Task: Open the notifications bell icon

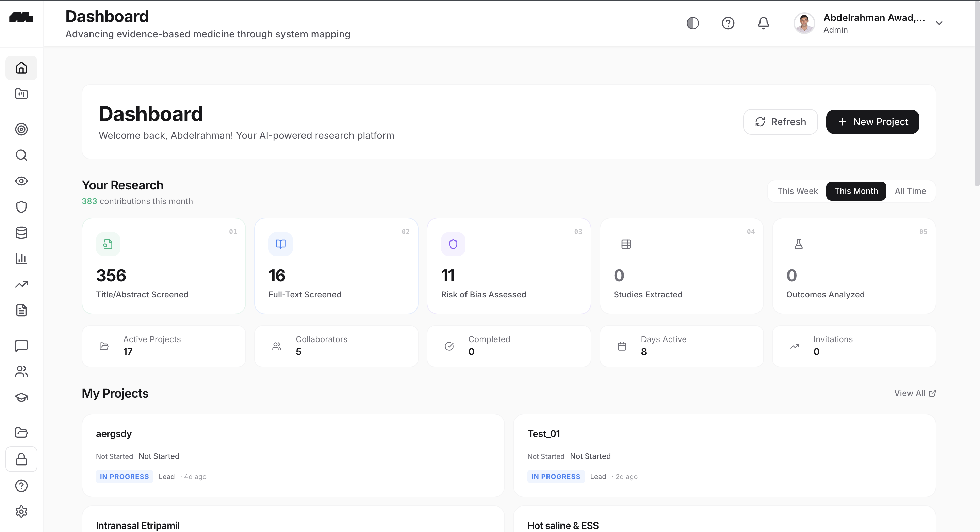Action: (763, 23)
